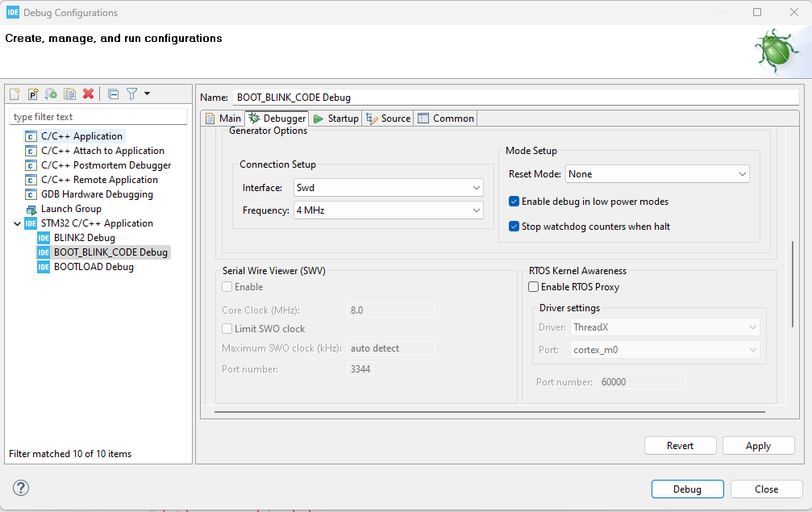Click the funnel filter configurations icon
The width and height of the screenshot is (812, 512).
131,94
